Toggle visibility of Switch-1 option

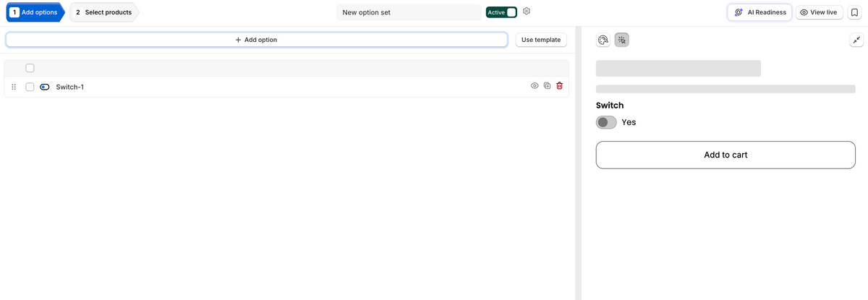pos(535,86)
